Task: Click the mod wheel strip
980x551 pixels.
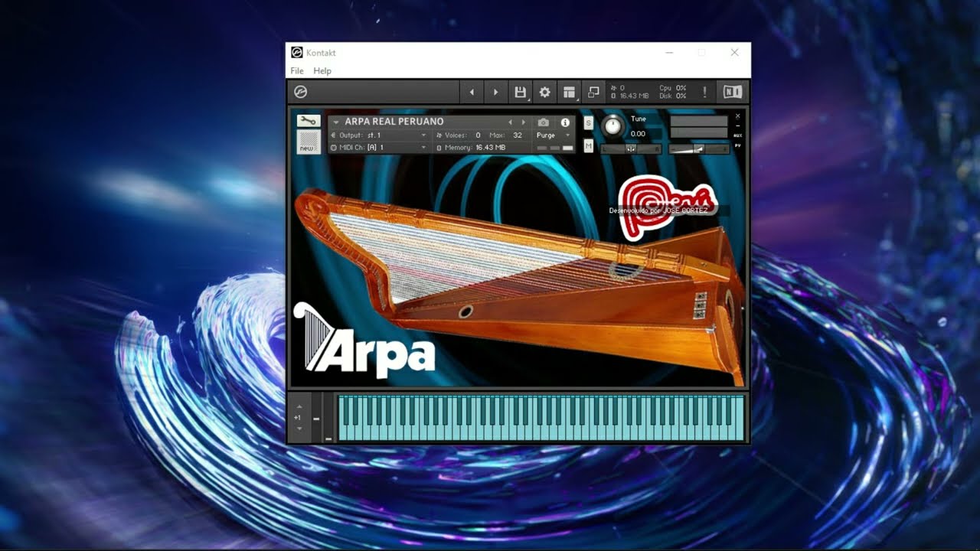Action: (328, 418)
